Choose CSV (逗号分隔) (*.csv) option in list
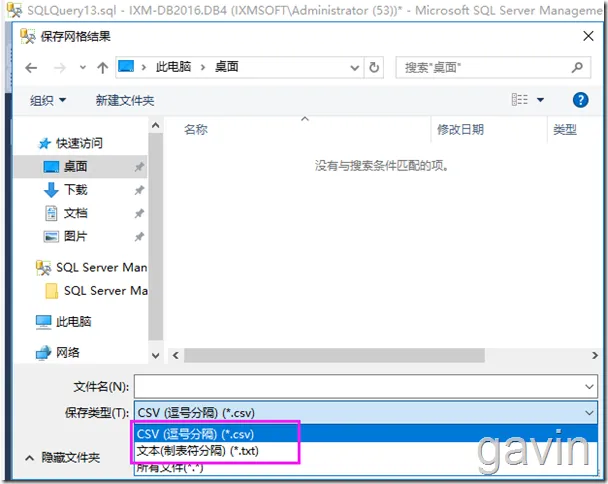This screenshot has width=608, height=484. click(x=366, y=434)
